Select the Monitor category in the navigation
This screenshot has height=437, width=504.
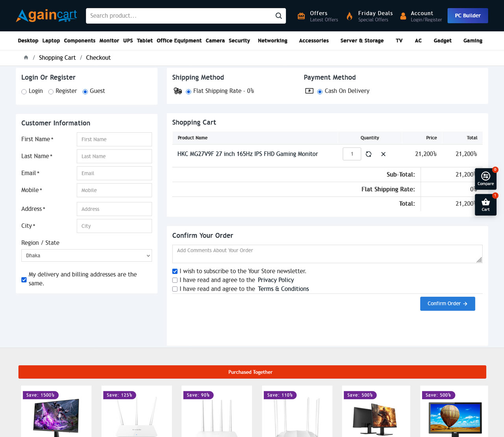pos(109,41)
